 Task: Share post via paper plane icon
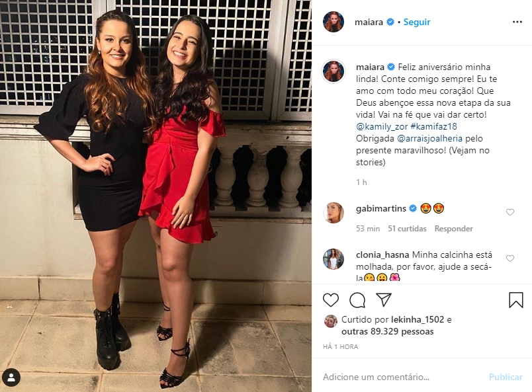point(384,299)
